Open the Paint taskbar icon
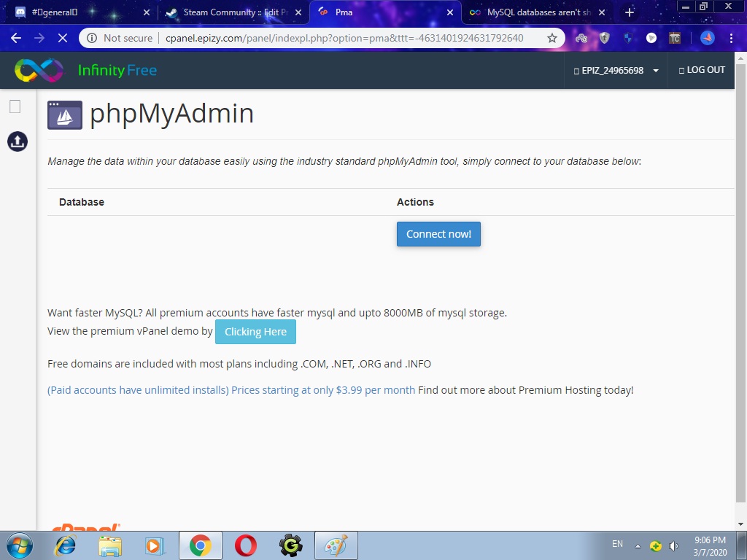The height and width of the screenshot is (560, 747). [x=336, y=545]
